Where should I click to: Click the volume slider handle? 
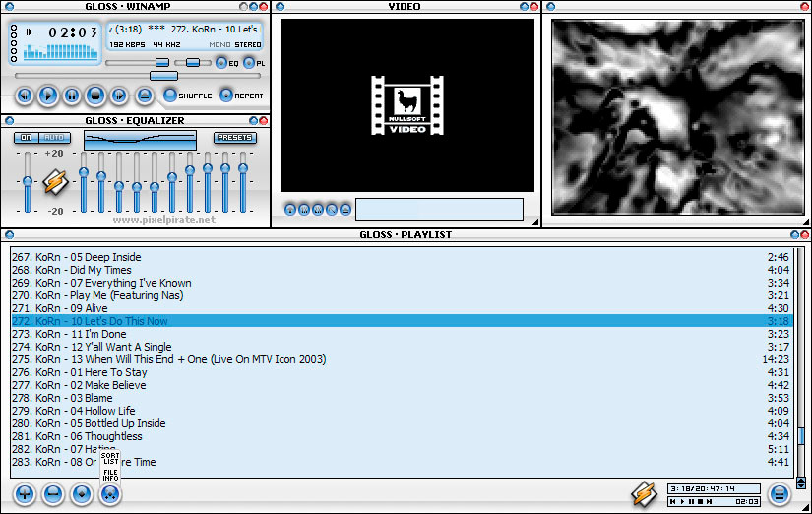162,63
